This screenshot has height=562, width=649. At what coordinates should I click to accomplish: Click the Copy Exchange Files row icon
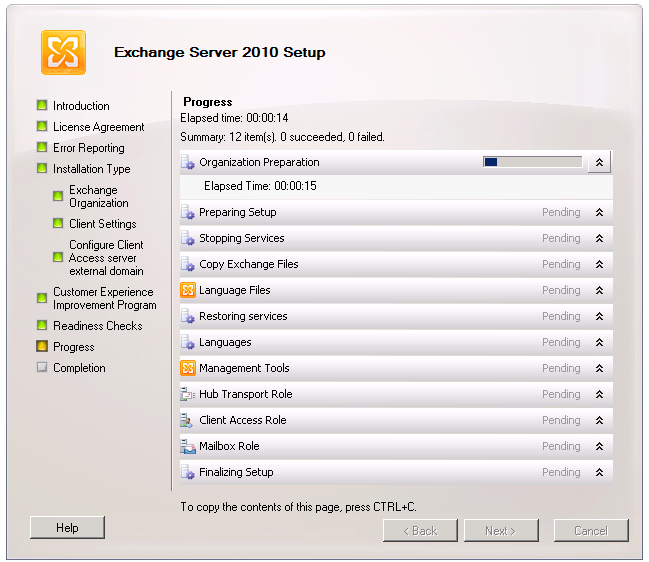(x=187, y=264)
